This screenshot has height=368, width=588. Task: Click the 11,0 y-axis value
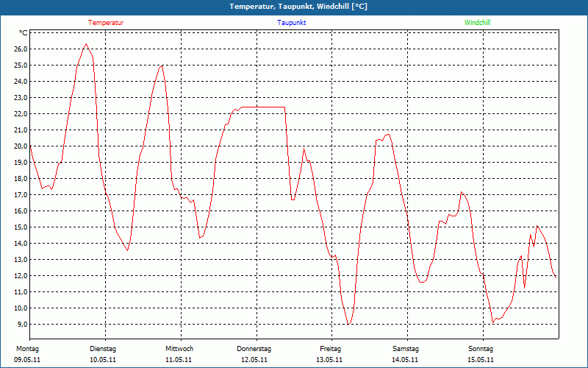pos(21,291)
